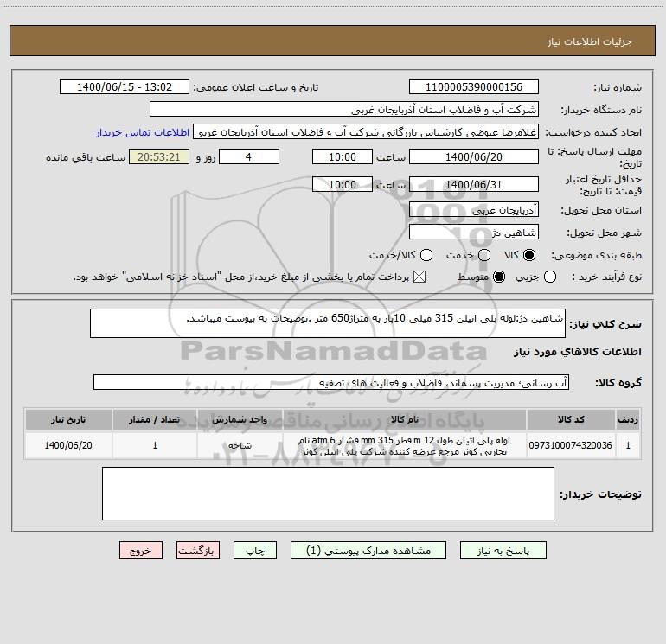Click the remaining time 20:53:21 field
Screen dimensions: 666x644
[159, 156]
